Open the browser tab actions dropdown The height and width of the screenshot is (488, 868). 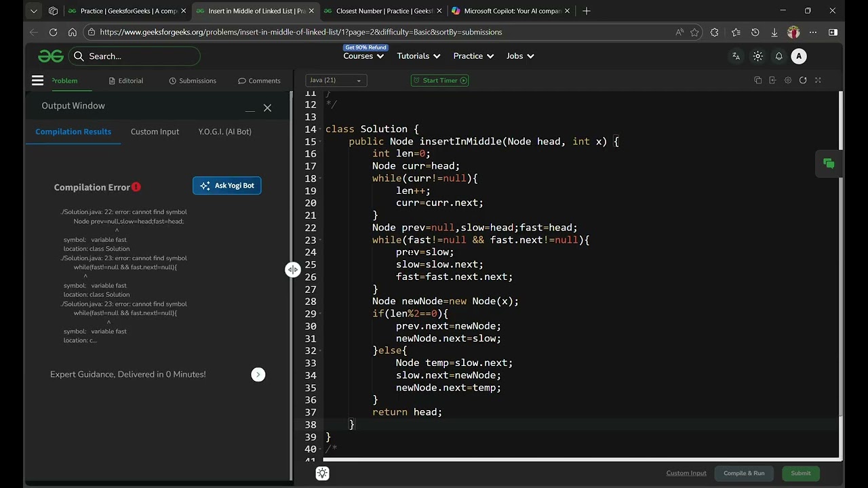(x=34, y=11)
